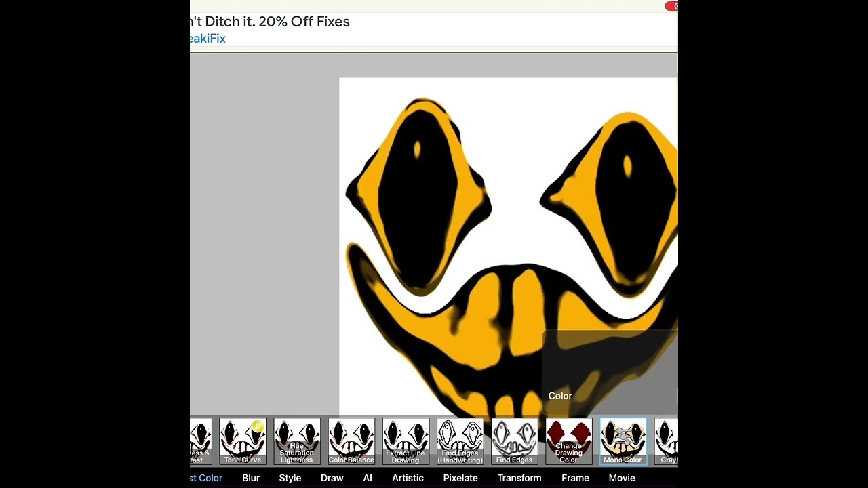Viewport: 868px width, 488px height.
Task: Select the Extract Line Drawing filter
Action: (x=406, y=441)
